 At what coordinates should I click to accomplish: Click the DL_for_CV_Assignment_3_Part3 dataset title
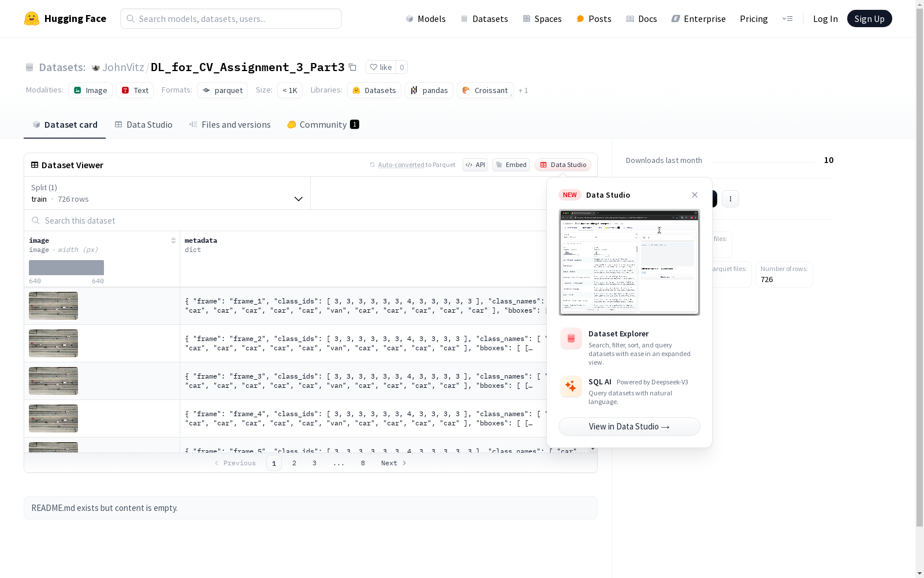pyautogui.click(x=247, y=67)
